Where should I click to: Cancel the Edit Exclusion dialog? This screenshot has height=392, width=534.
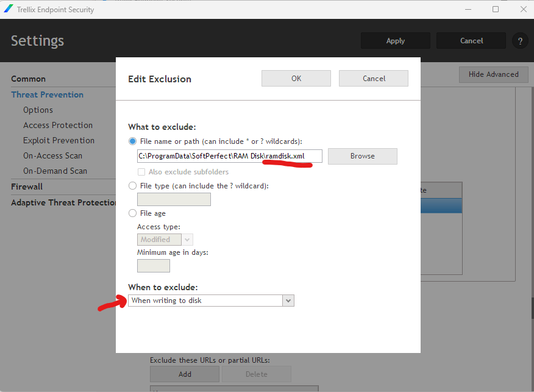[374, 78]
